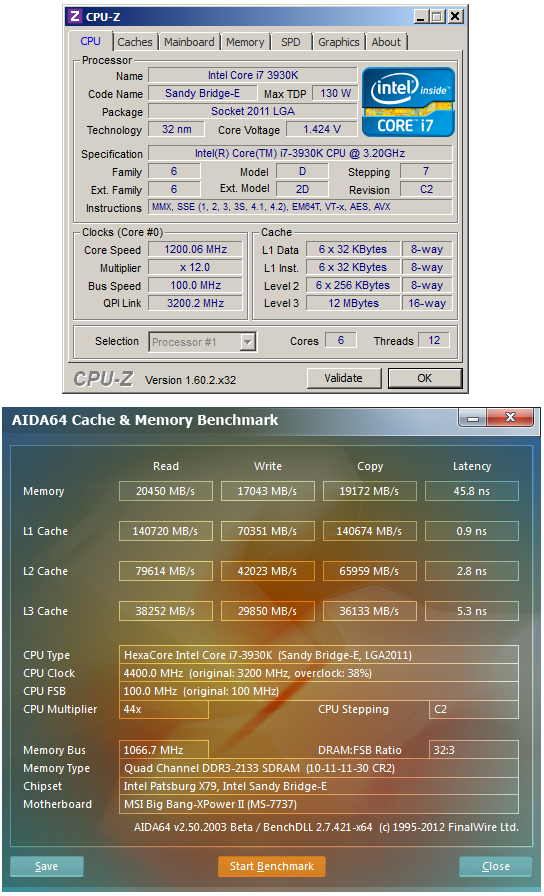Click the Code Name value Sandy Bridge-E
The height and width of the screenshot is (896, 544).
(x=202, y=93)
